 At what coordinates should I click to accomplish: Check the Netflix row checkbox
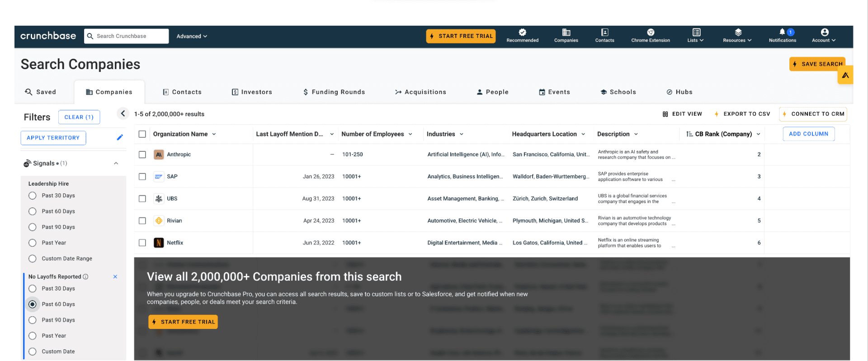pyautogui.click(x=142, y=243)
